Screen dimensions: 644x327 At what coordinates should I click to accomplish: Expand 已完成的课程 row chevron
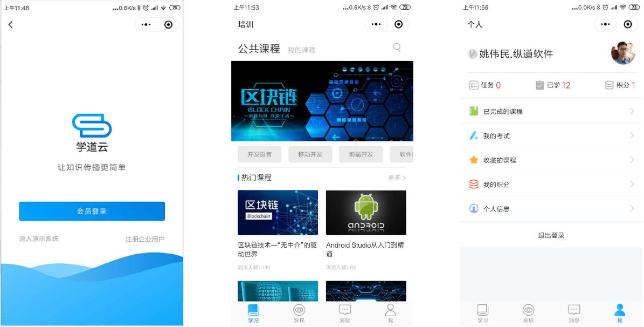click(x=632, y=111)
